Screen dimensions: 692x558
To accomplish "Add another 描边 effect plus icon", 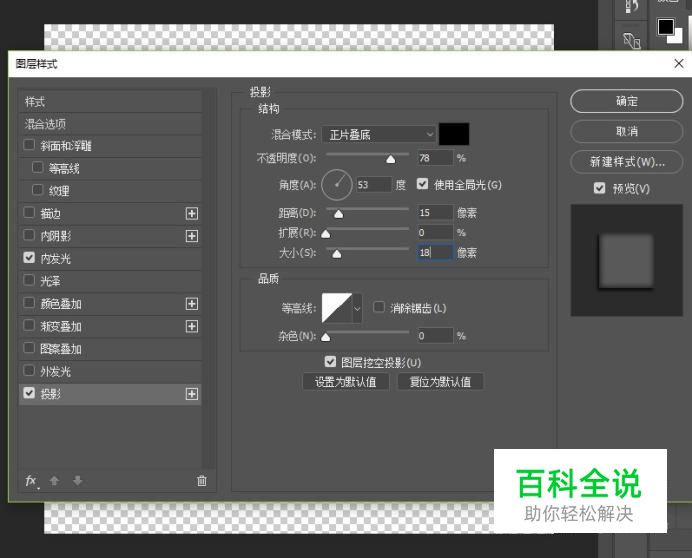I will click(x=192, y=214).
